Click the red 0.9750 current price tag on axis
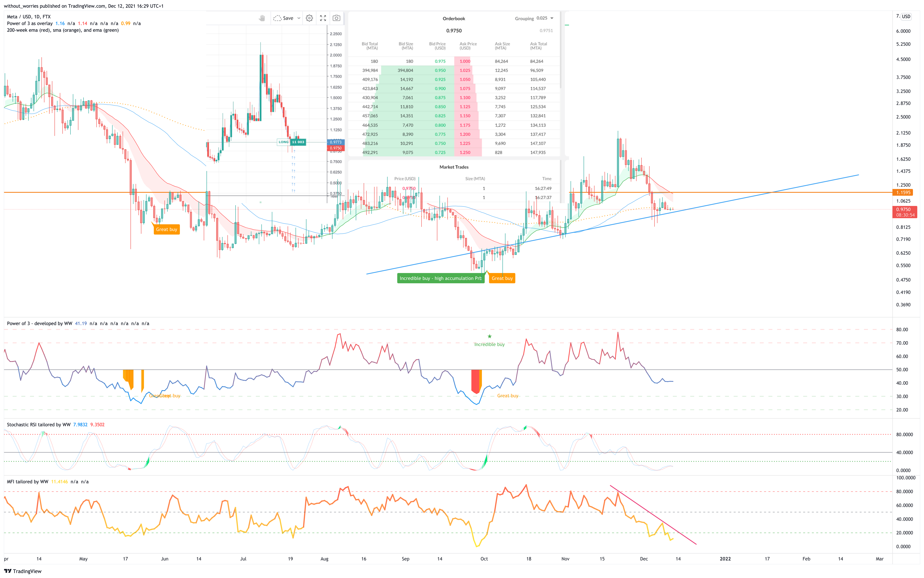 pyautogui.click(x=904, y=212)
